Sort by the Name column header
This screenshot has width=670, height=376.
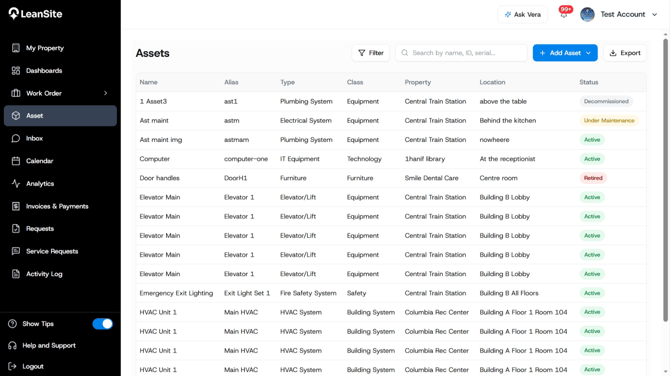pyautogui.click(x=148, y=82)
